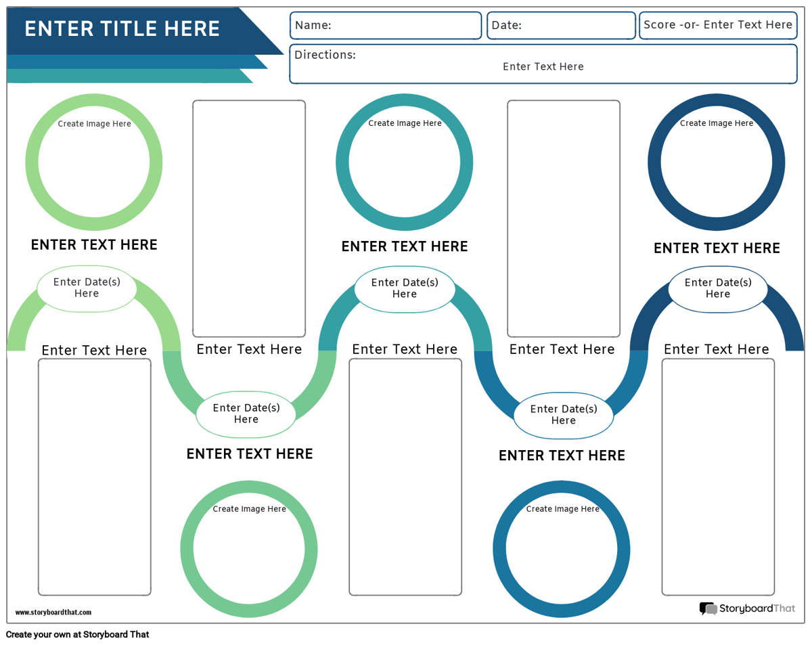Click the heading beneath the light green circle

(94, 245)
